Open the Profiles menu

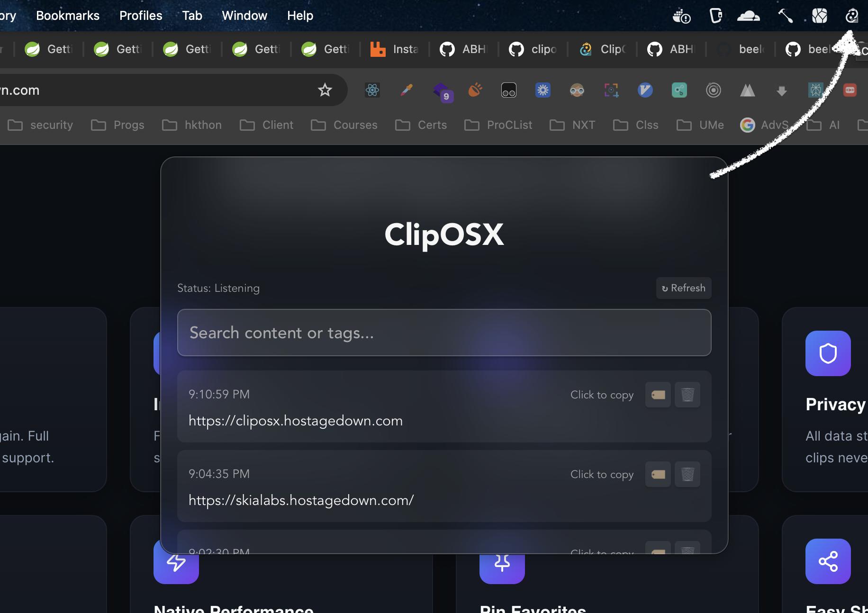(141, 16)
